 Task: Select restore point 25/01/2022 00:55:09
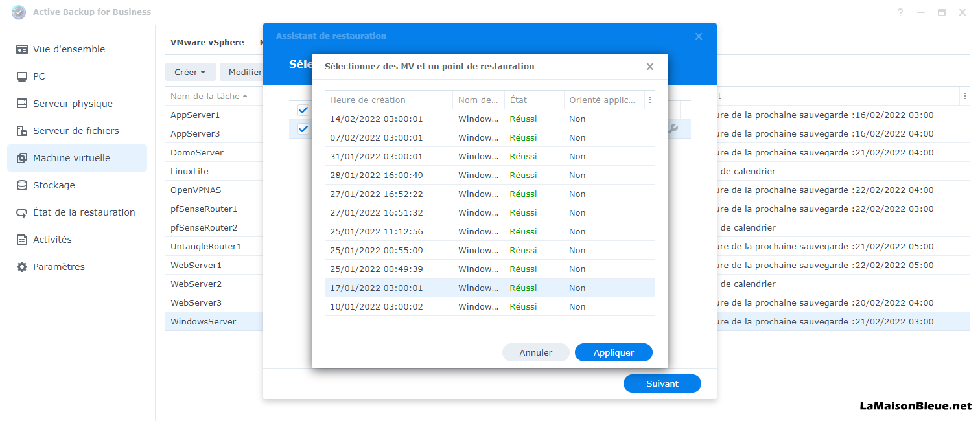coord(490,250)
